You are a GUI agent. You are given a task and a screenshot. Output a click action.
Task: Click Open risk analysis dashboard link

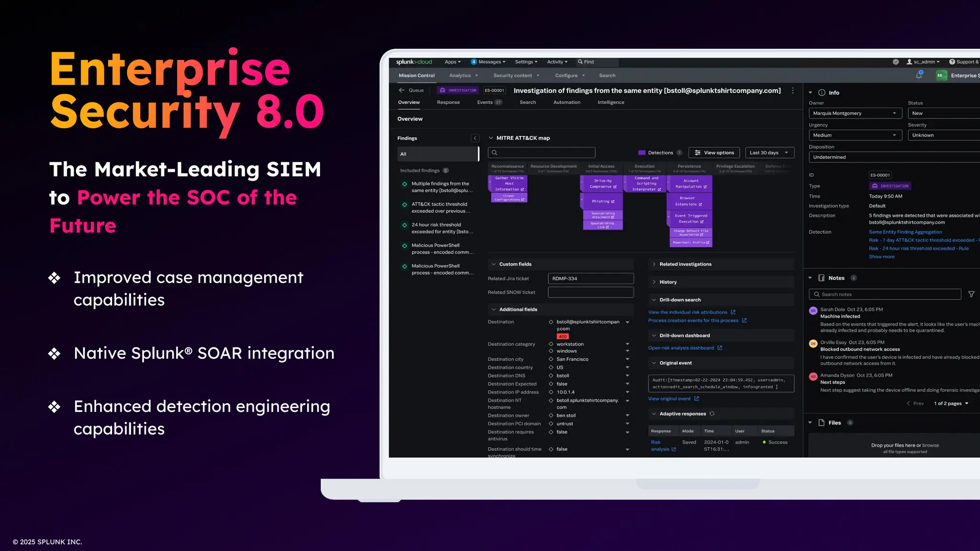coord(681,348)
